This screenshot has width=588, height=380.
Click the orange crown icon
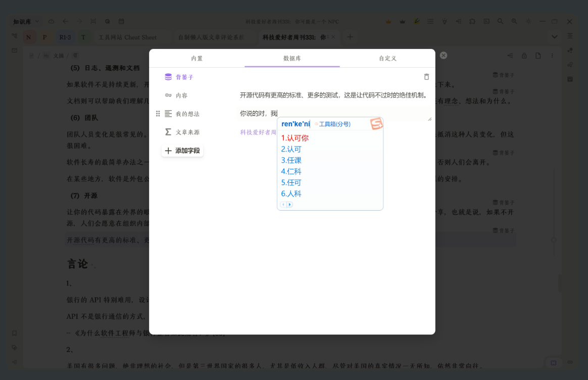click(388, 21)
